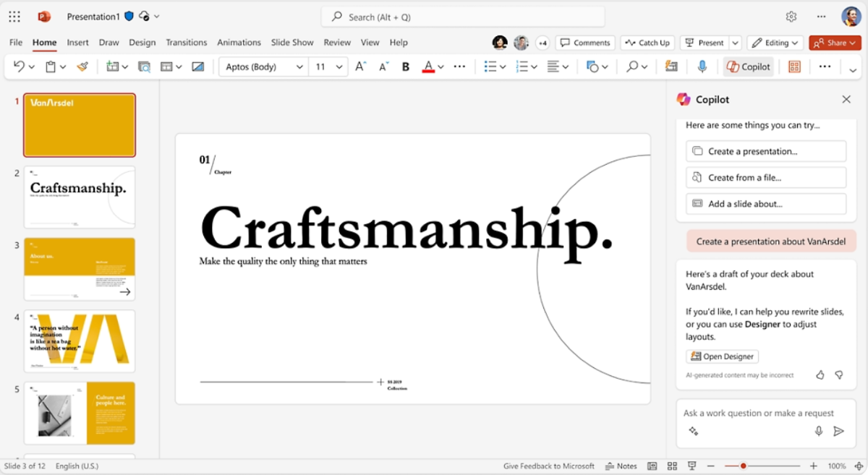Image resolution: width=868 pixels, height=475 pixels.
Task: Switch to Slide Sorter view icon
Action: tap(672, 466)
